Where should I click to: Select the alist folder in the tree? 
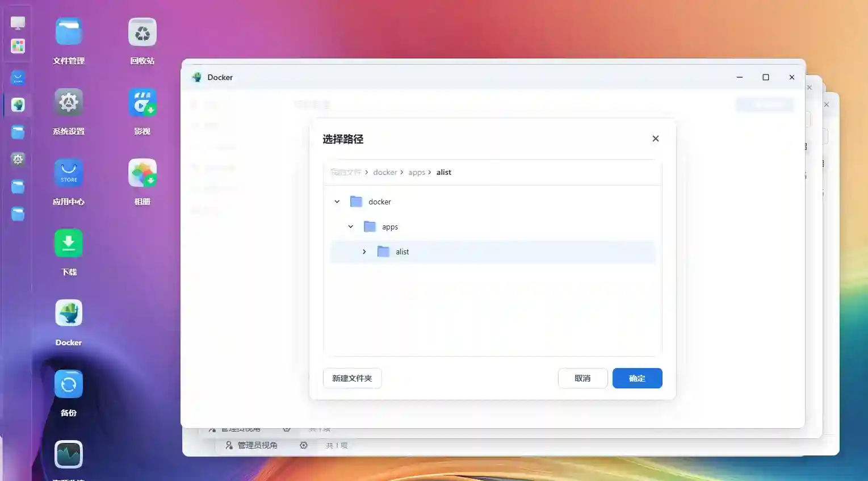click(402, 252)
